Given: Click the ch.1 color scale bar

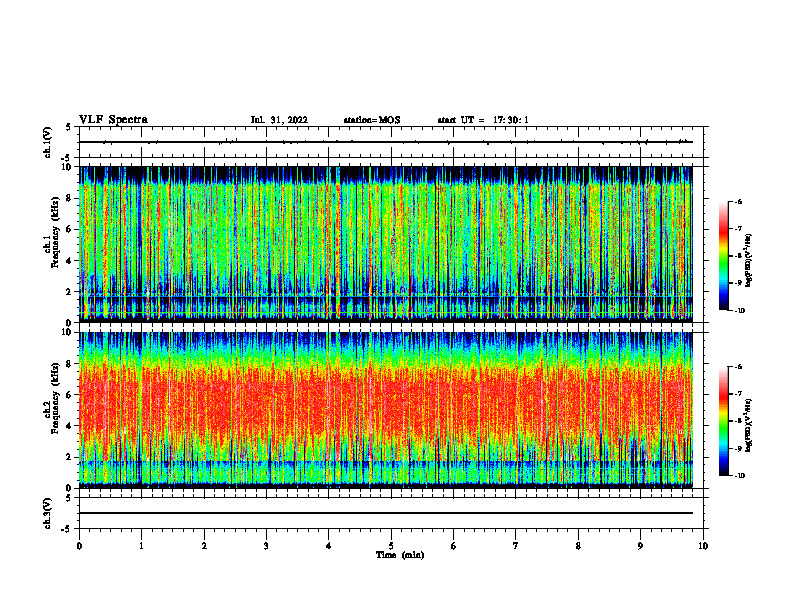Looking at the screenshot, I should click(x=723, y=256).
